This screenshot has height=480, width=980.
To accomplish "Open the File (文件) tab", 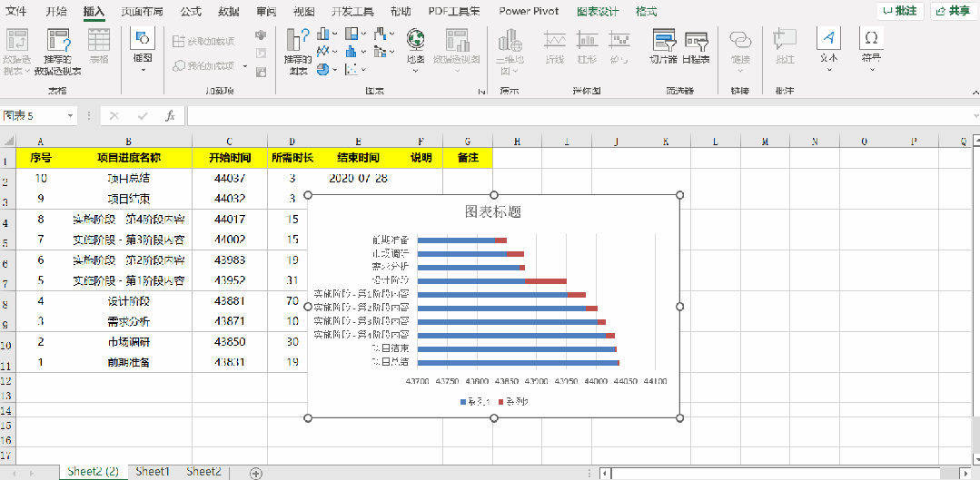I will (15, 11).
